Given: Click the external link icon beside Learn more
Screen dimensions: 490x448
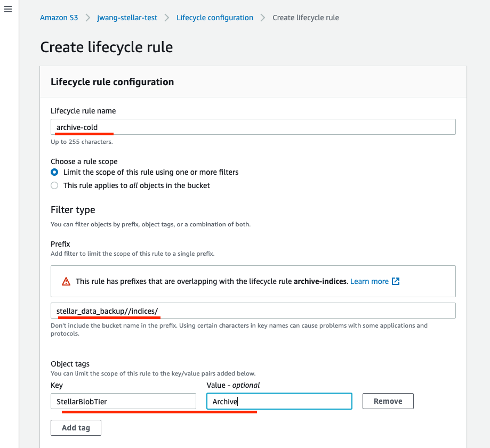Looking at the screenshot, I should coord(396,281).
